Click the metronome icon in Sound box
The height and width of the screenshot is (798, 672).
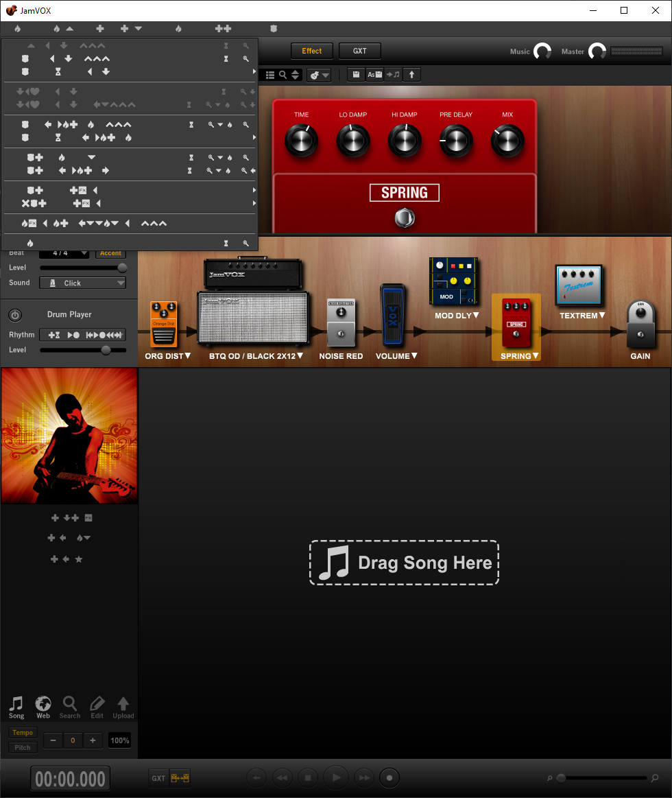click(52, 283)
